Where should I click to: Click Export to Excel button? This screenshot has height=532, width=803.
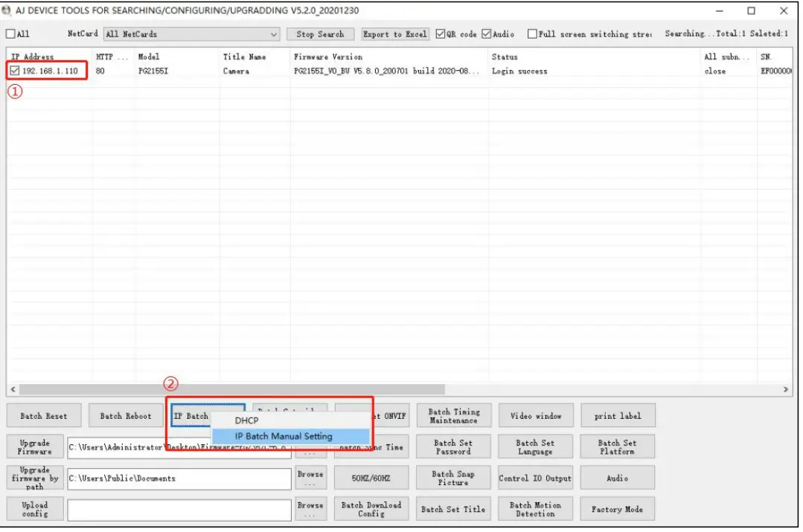click(x=395, y=34)
